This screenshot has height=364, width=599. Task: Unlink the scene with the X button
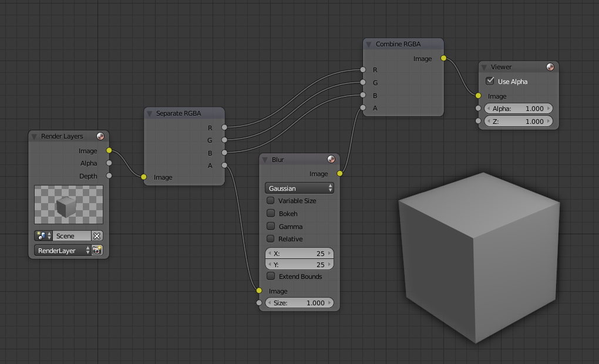tap(97, 236)
